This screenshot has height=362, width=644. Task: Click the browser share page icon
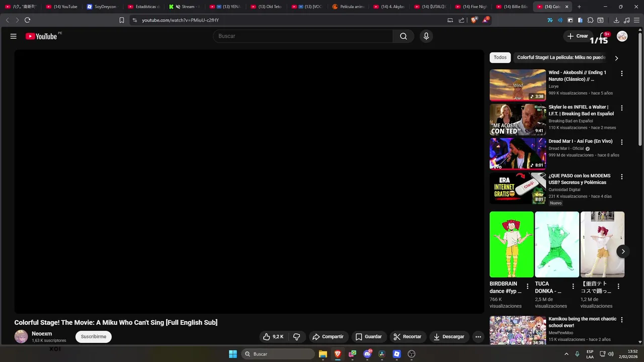coord(461,20)
